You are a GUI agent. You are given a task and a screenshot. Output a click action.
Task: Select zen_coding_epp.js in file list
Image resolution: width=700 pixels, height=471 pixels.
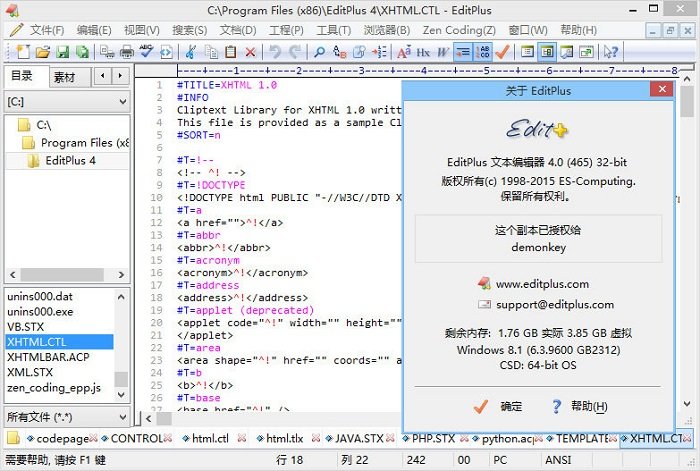[54, 387]
